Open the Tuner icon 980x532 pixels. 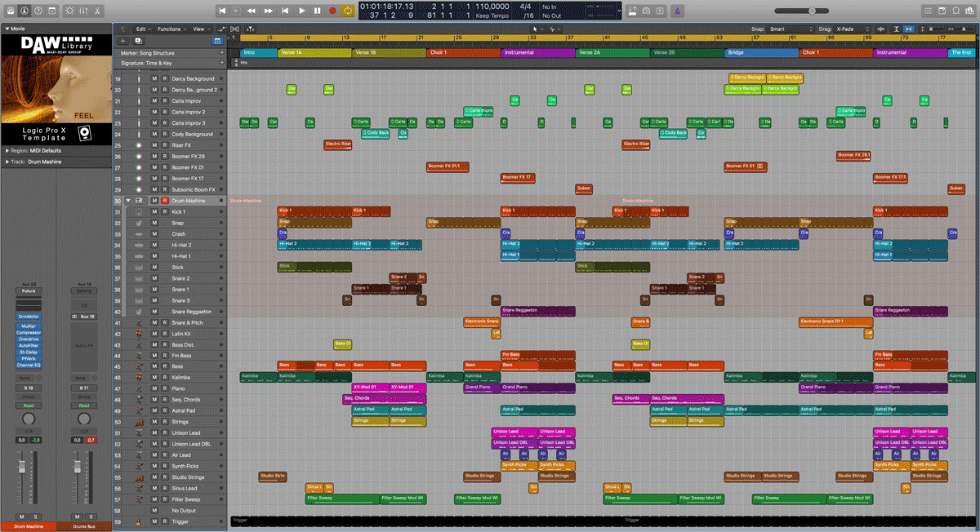(x=647, y=11)
